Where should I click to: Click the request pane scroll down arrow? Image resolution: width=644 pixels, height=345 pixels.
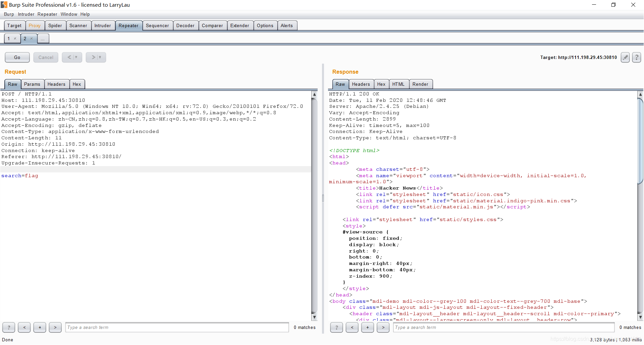click(x=314, y=317)
